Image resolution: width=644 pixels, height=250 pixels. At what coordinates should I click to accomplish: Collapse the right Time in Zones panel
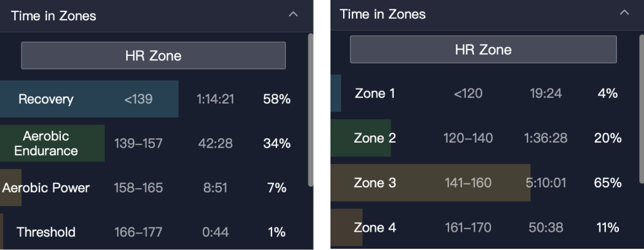[625, 13]
